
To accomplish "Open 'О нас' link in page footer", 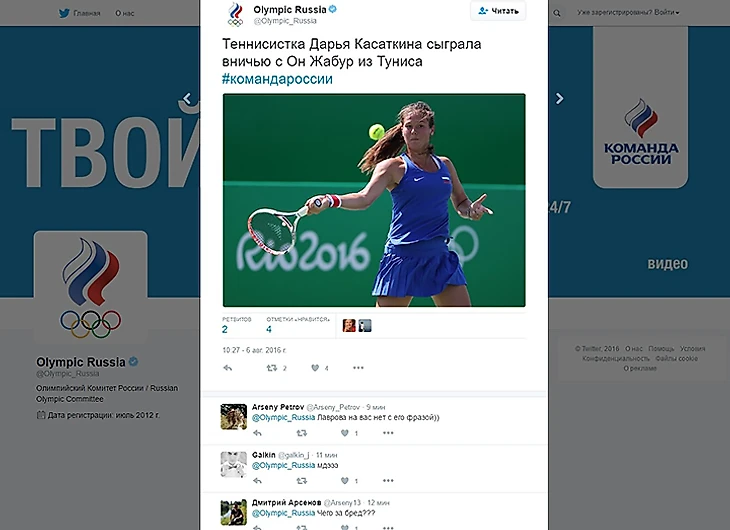I will tap(634, 348).
